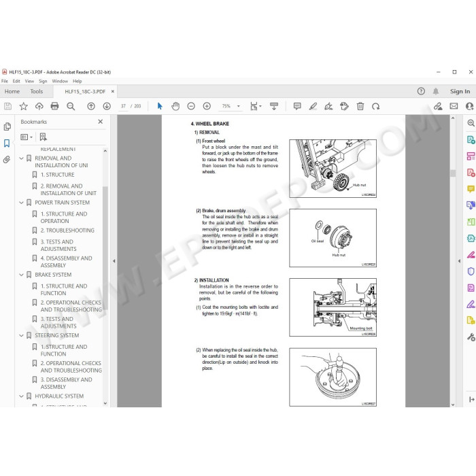Close the HLF15_18C-3.PDF tab
Viewport: 476px width, 476px height.
coord(113,91)
